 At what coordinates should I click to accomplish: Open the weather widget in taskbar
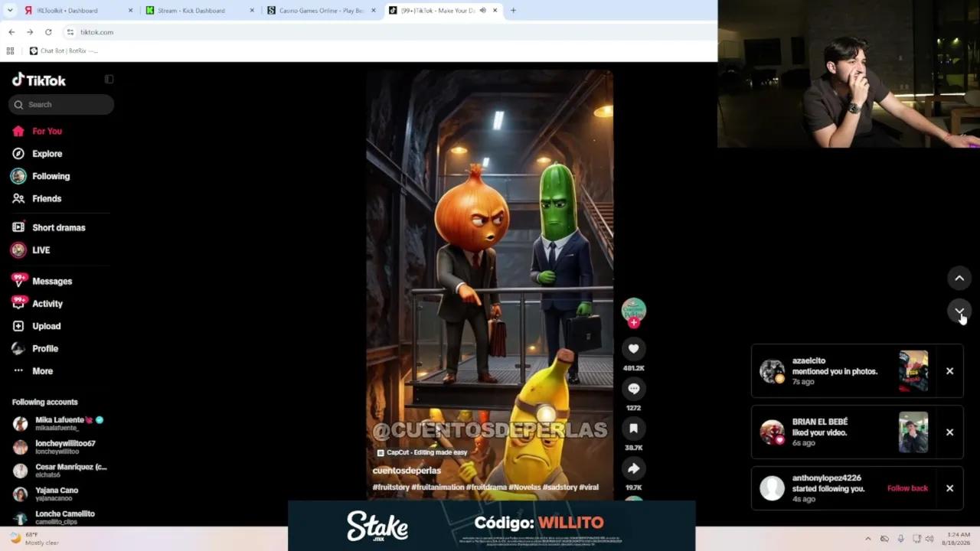tap(34, 538)
